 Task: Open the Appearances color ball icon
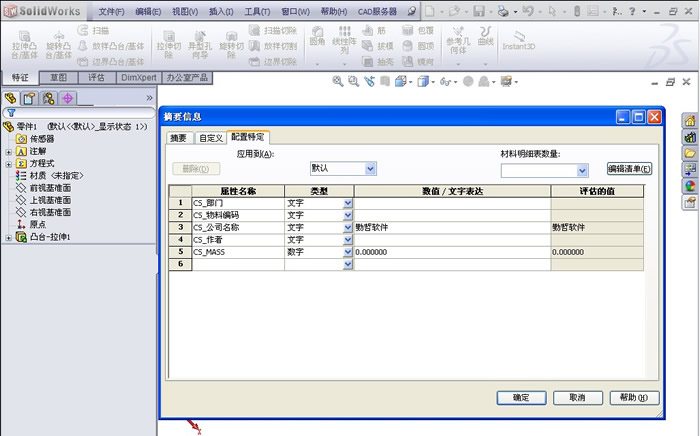coord(690,185)
